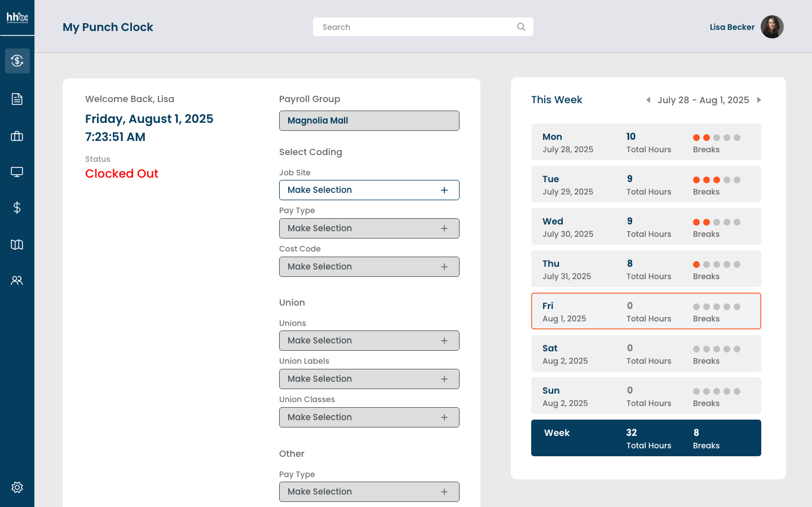Advance to next week arrow
The image size is (812, 507).
pos(759,100)
